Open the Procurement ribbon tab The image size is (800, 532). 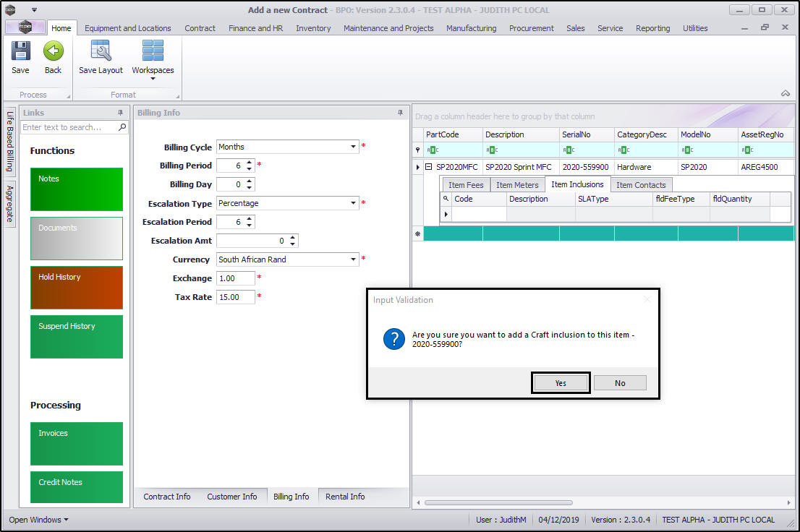pos(531,28)
